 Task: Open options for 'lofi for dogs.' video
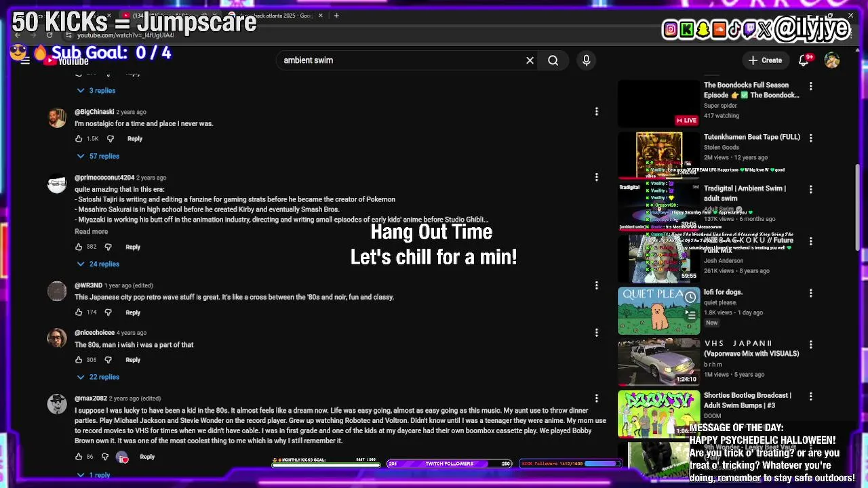810,293
